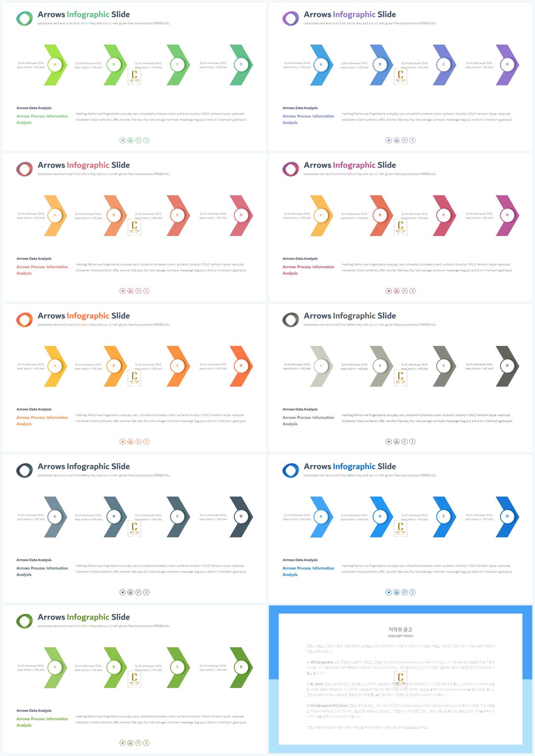This screenshot has height=756, width=535.
Task: Click the orange 'Arrows Process Information Analysis' text
Action: pos(42,421)
